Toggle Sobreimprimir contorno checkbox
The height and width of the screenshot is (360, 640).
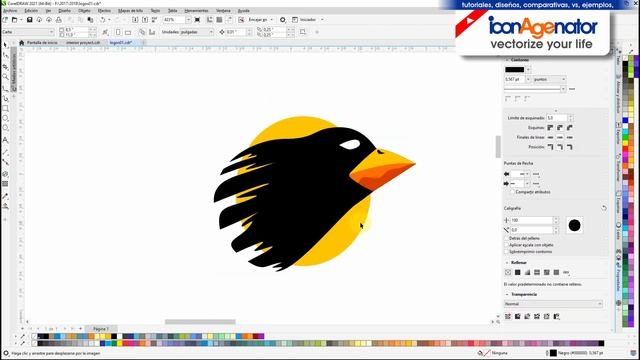pos(507,251)
